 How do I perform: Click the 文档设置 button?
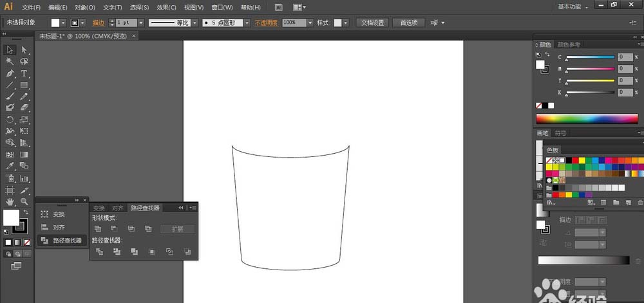tap(372, 23)
